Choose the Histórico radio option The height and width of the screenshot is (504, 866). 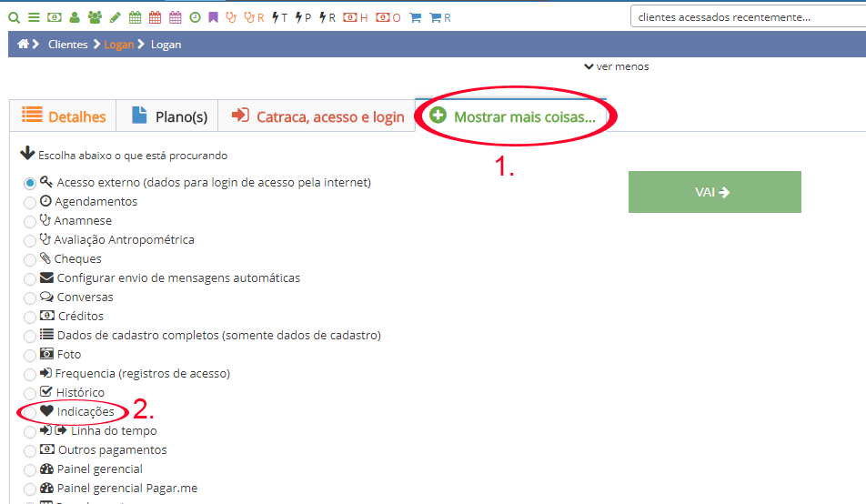30,393
